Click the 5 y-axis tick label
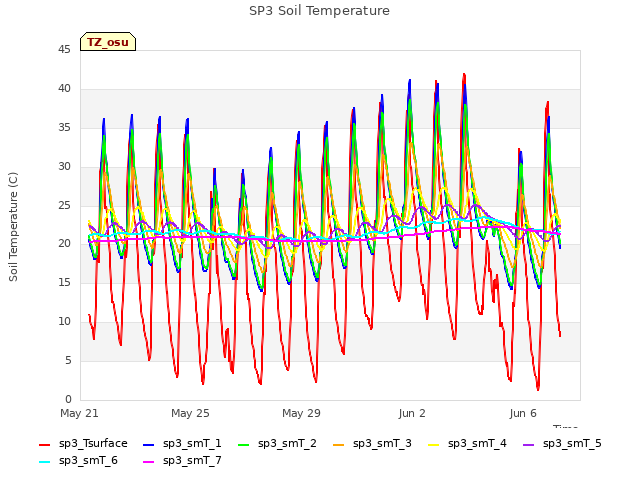 68,360
